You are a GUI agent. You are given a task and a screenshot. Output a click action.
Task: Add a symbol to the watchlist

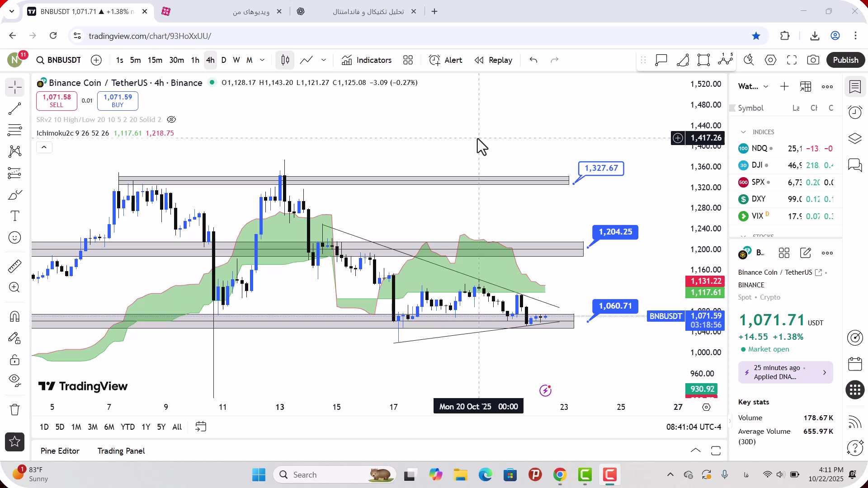click(784, 86)
